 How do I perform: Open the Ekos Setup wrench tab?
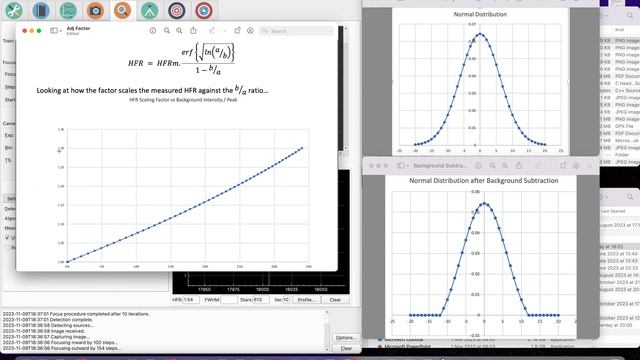[14, 11]
